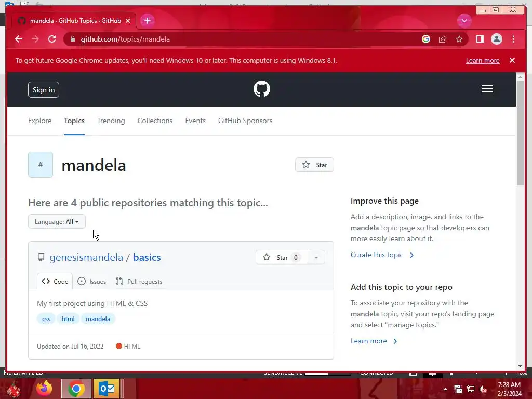Open the GitHub Sponsors tab
Image resolution: width=532 pixels, height=399 pixels.
[245, 121]
